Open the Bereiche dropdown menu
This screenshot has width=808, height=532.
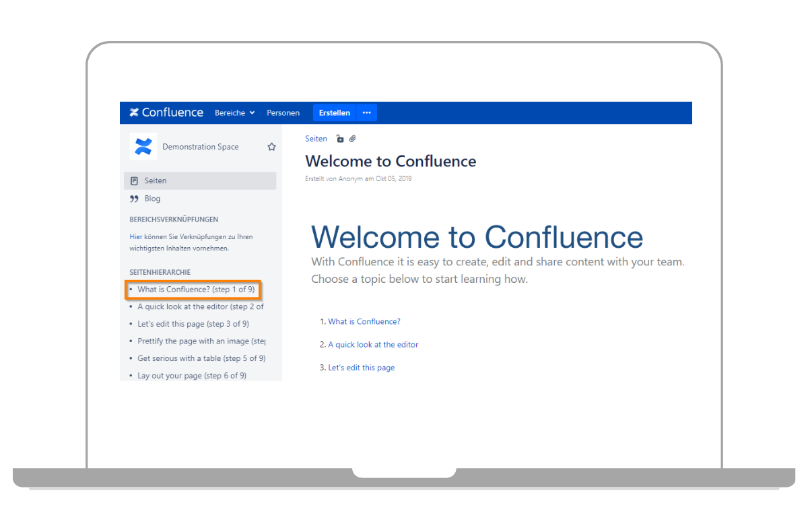[234, 113]
